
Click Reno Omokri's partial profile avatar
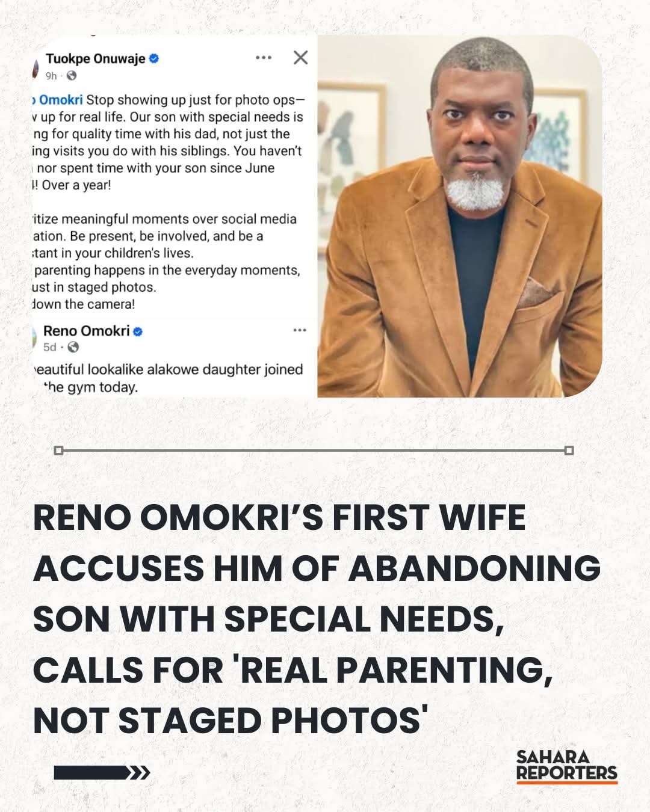[35, 339]
